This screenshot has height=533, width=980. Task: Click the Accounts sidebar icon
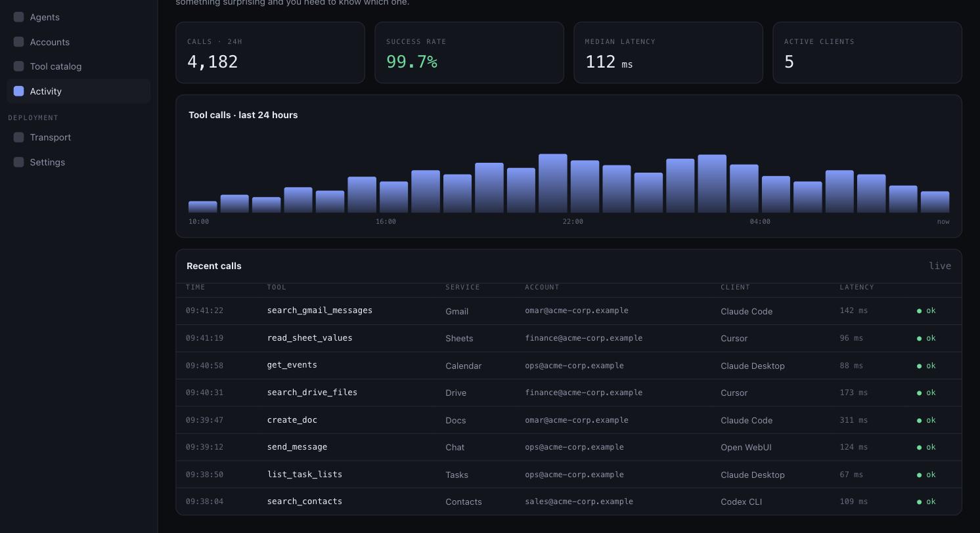click(18, 42)
